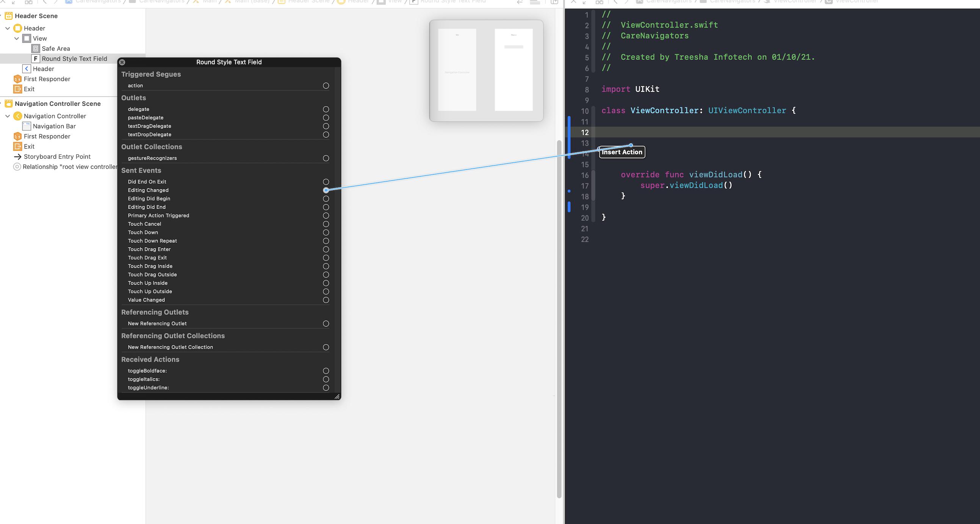Click the 'Touch Down' event label
The height and width of the screenshot is (524, 980).
point(142,232)
